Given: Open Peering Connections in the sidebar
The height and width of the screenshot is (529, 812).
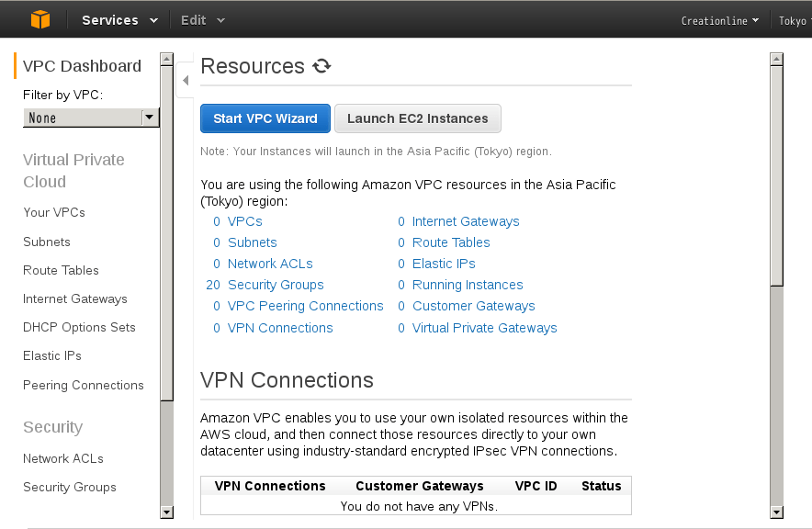Looking at the screenshot, I should [84, 385].
